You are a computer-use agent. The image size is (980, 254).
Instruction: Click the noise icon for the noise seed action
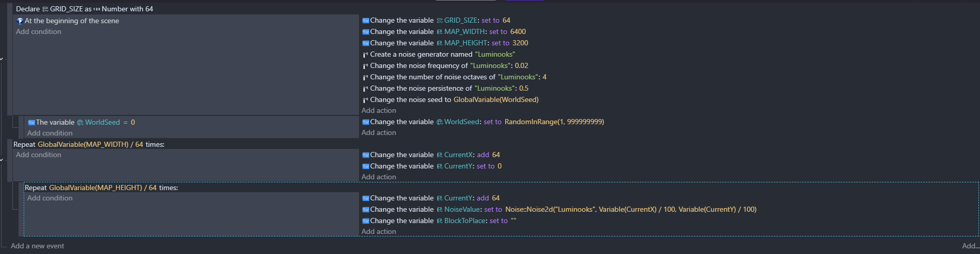pyautogui.click(x=366, y=100)
